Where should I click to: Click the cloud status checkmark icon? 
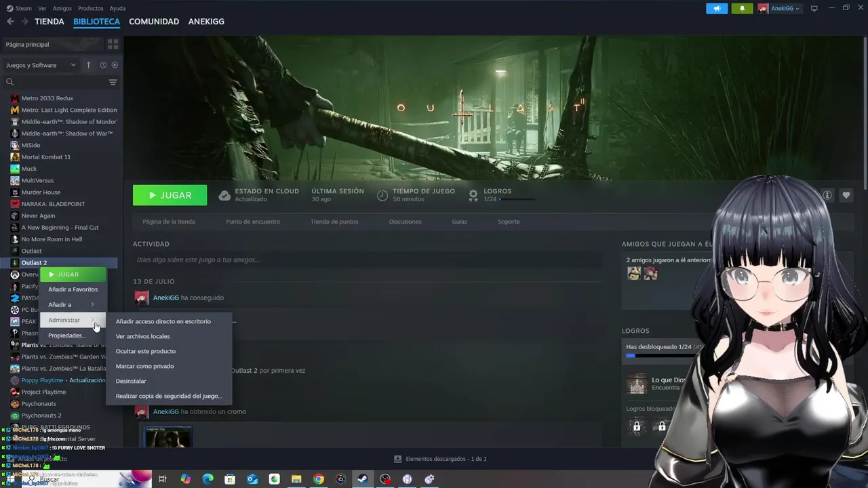pos(224,195)
